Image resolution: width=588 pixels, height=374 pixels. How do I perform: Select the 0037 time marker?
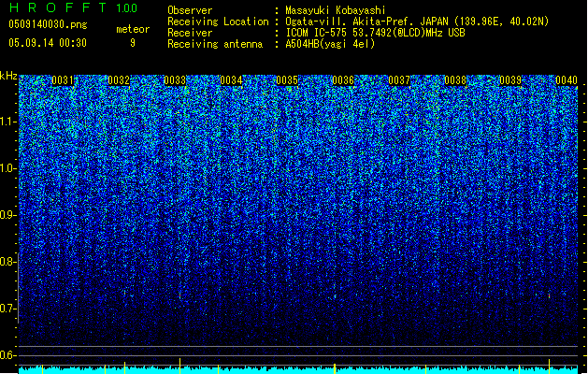click(399, 81)
